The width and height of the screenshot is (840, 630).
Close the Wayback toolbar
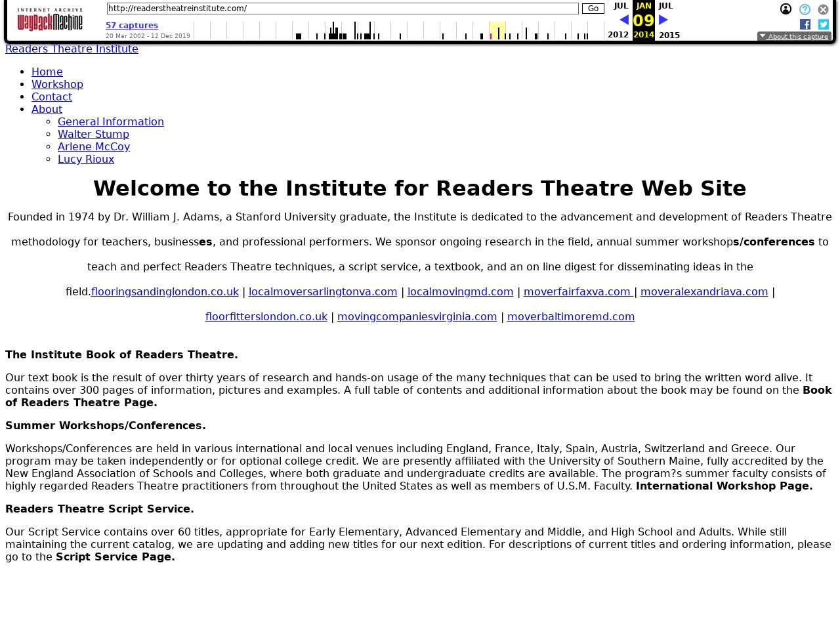click(x=823, y=9)
